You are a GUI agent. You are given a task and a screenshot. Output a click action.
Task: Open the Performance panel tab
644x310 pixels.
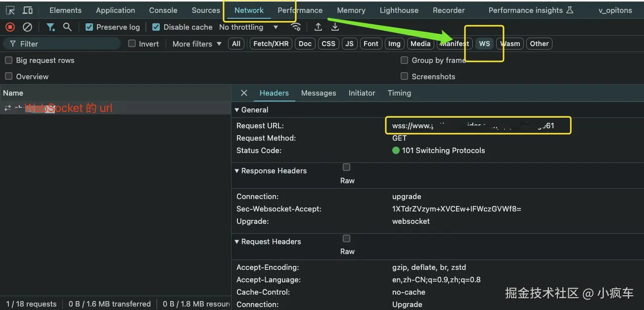click(300, 10)
